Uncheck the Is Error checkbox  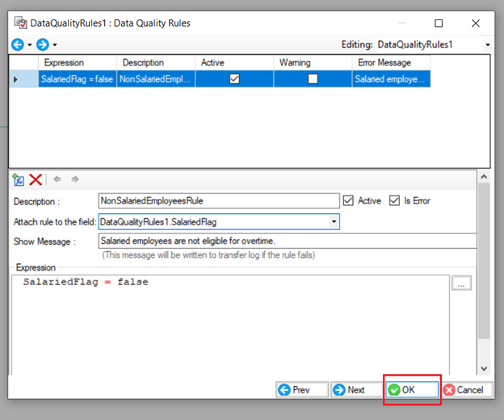point(395,201)
